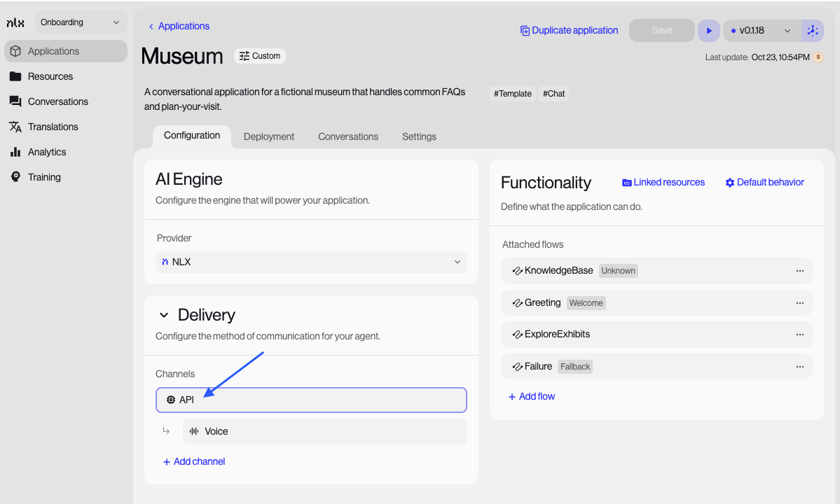This screenshot has width=840, height=504.
Task: Select the API channel
Action: [x=310, y=400]
